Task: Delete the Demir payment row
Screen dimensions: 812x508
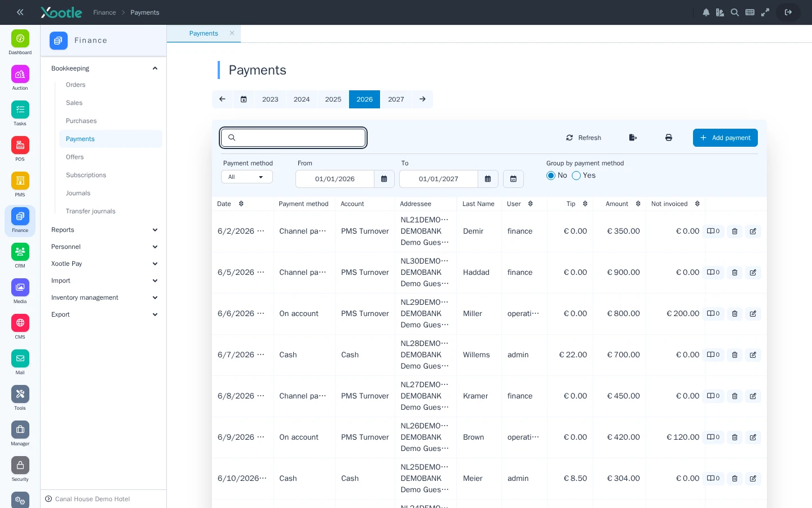Action: [x=735, y=231]
